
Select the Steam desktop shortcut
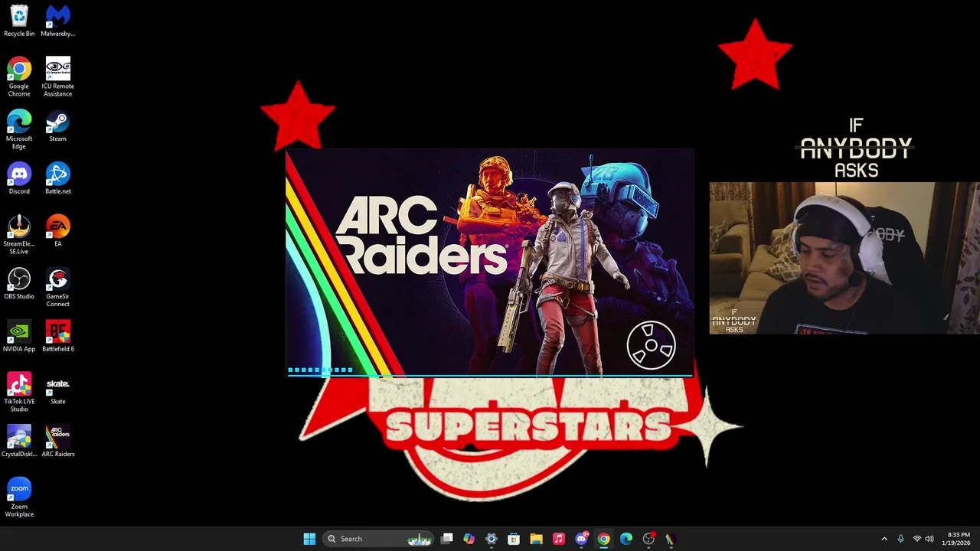(x=57, y=126)
